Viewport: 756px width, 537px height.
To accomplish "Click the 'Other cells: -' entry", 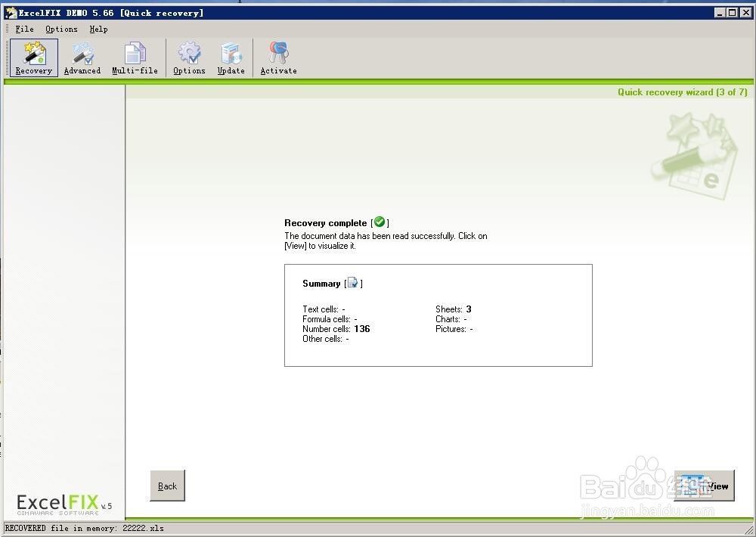I will (x=325, y=339).
